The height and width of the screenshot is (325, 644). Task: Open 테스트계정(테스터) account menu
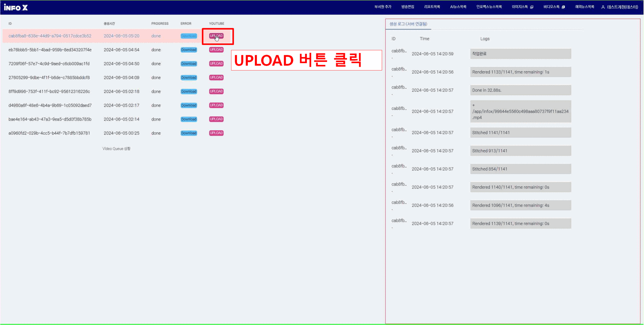pyautogui.click(x=623, y=7)
